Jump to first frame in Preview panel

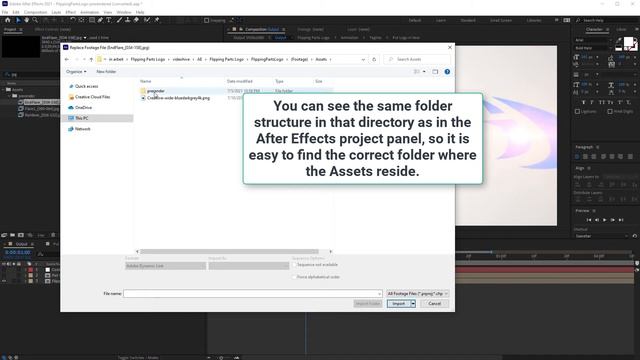pyautogui.click(x=589, y=220)
